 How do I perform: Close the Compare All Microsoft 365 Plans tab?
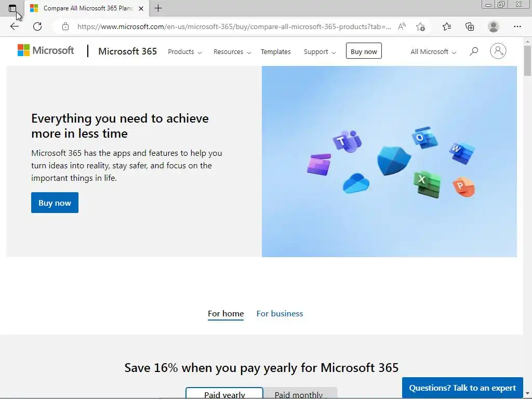141,8
